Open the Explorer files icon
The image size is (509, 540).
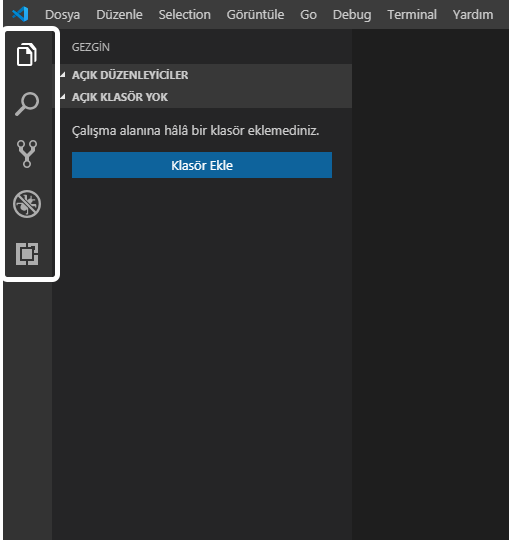(27, 54)
